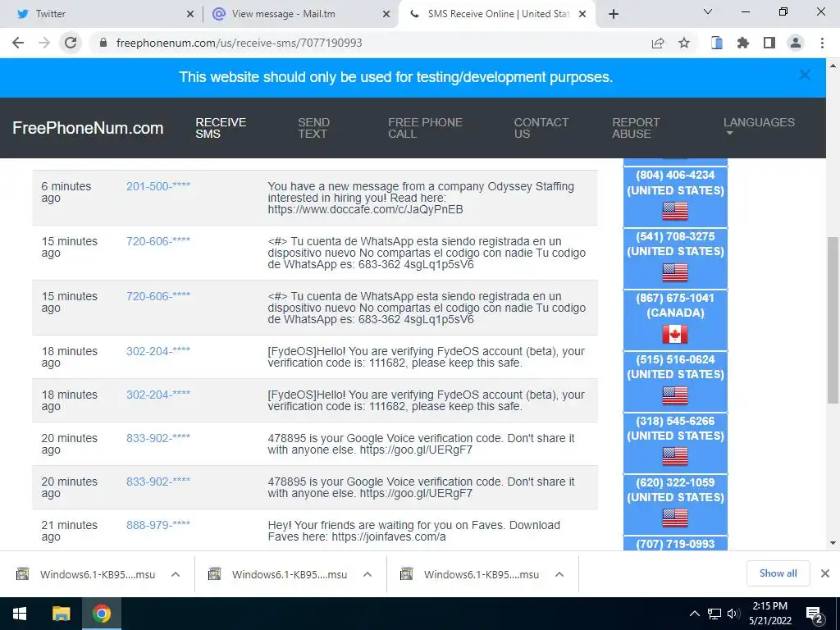
Task: Click the FreePhoneNum.com logo
Action: point(88,128)
